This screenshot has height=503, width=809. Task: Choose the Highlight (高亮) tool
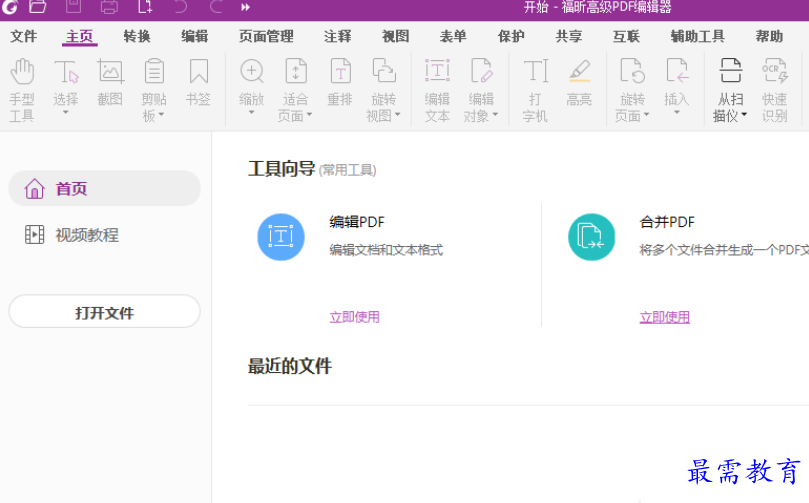click(x=579, y=83)
